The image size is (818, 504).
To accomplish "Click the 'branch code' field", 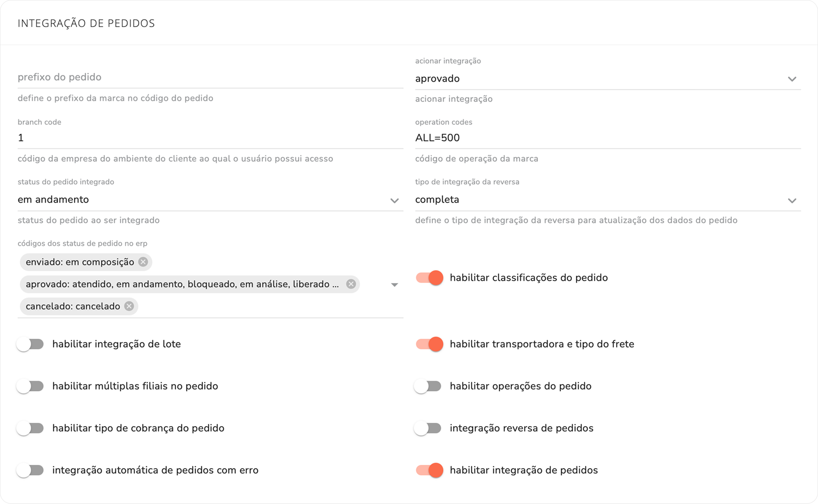I will pyautogui.click(x=210, y=138).
